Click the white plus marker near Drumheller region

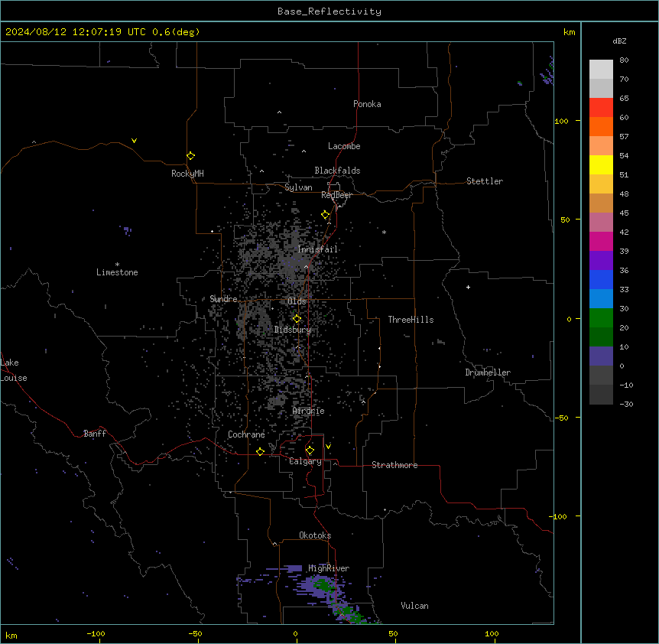468,287
